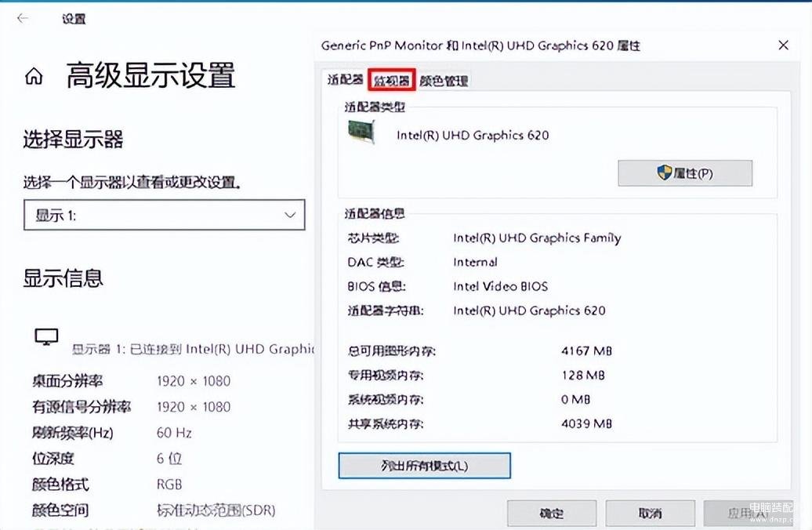Click the monitor icon under display information

tap(46, 337)
